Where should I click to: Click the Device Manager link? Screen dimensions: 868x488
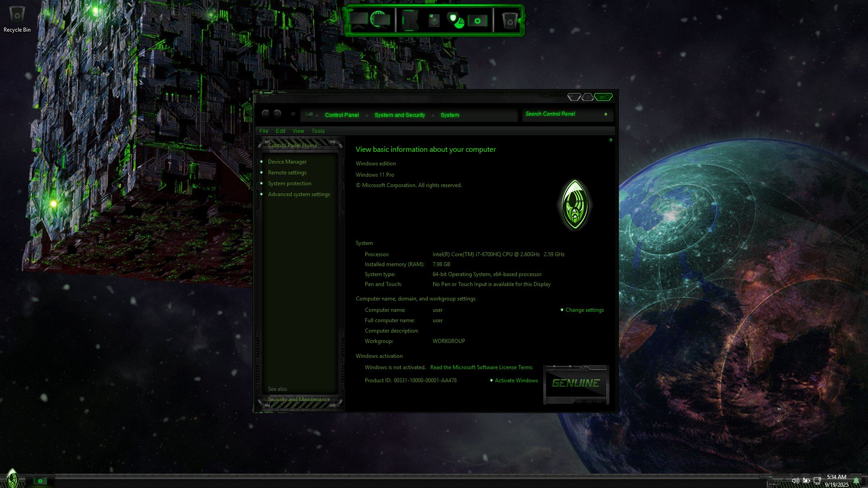click(x=287, y=162)
